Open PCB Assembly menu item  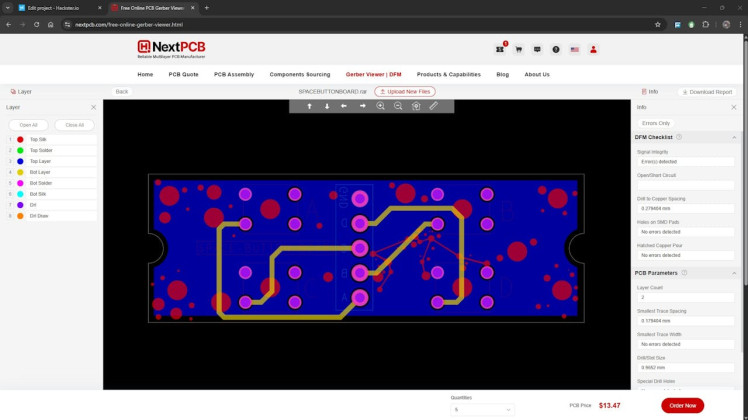[234, 74]
